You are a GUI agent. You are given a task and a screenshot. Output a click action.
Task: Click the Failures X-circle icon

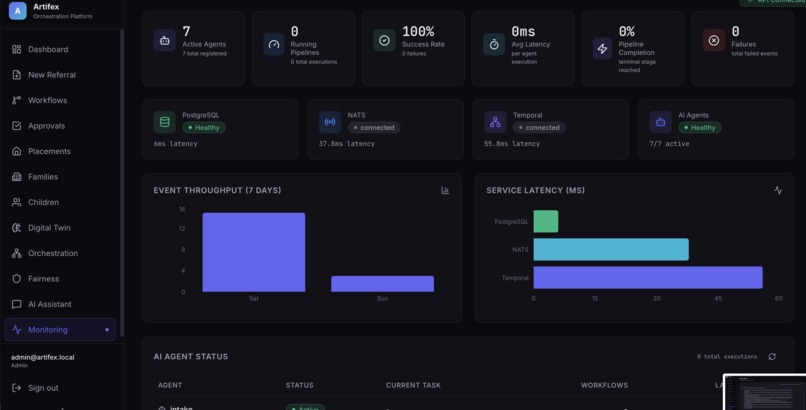point(713,40)
